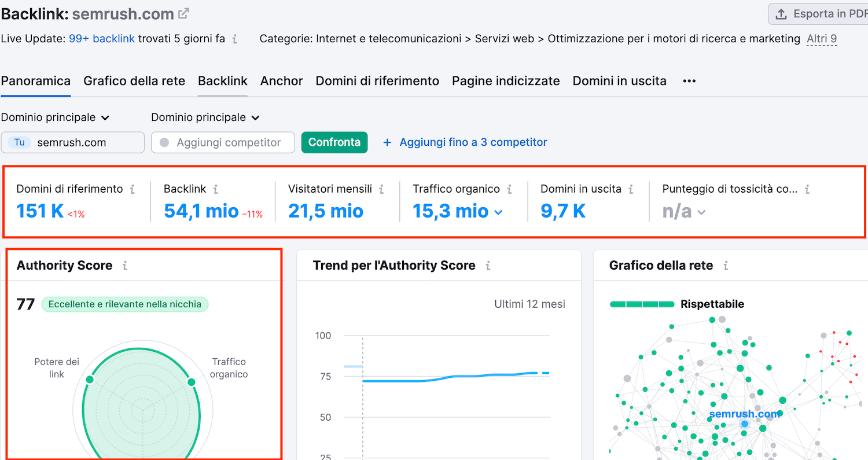Click the Esporta in PDF button

tap(818, 14)
